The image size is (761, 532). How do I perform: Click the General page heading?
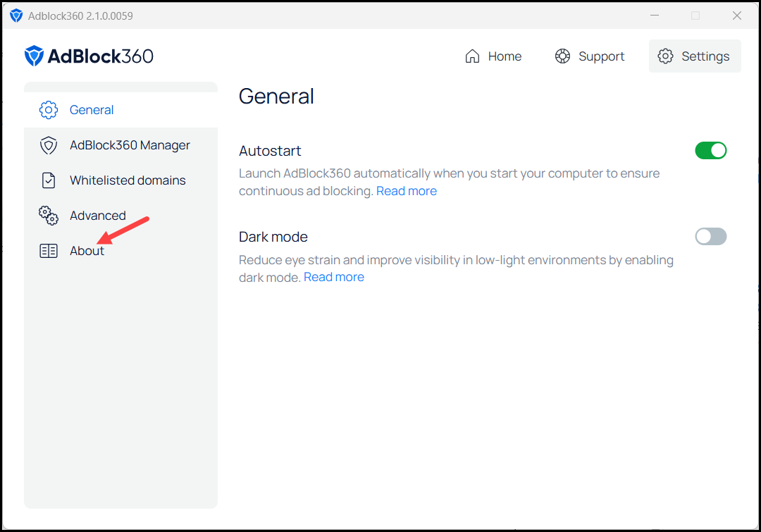click(276, 96)
